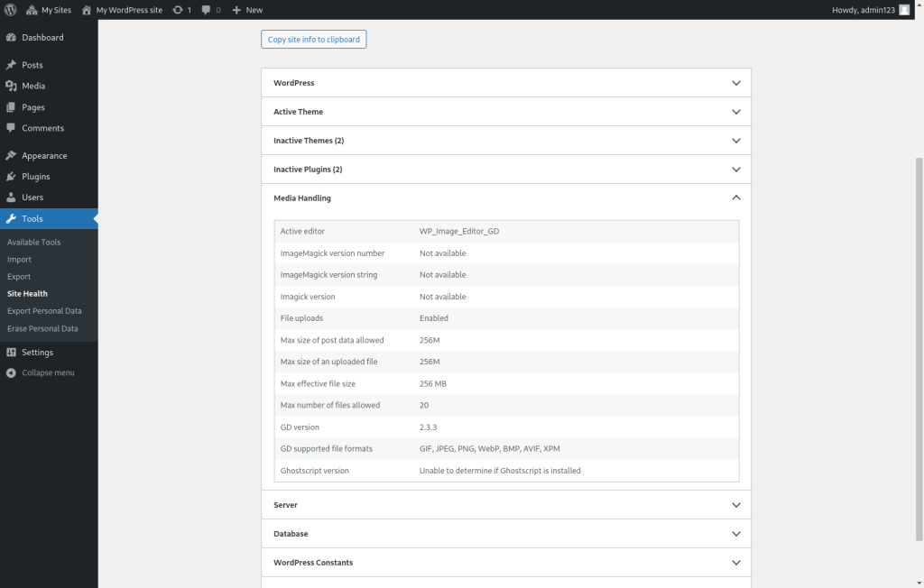Open Available Tools submenu link
The image size is (924, 588).
pos(33,243)
